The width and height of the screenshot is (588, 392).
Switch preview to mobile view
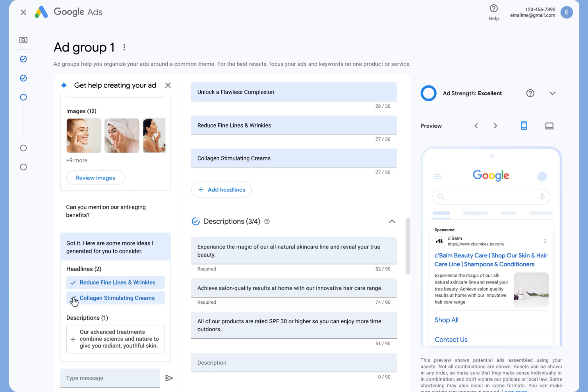tap(524, 126)
